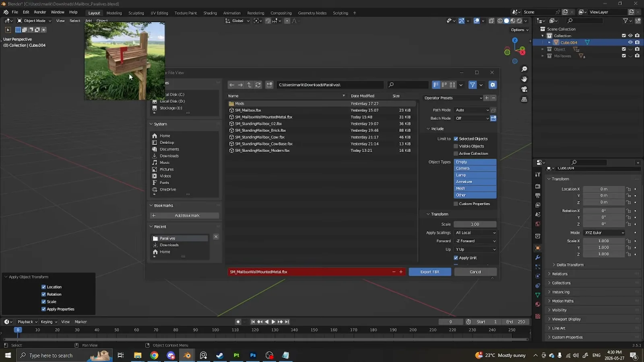Screen dimensions: 644x362
Task: Uncheck Rotation in Apply Object Transform
Action: point(43,294)
